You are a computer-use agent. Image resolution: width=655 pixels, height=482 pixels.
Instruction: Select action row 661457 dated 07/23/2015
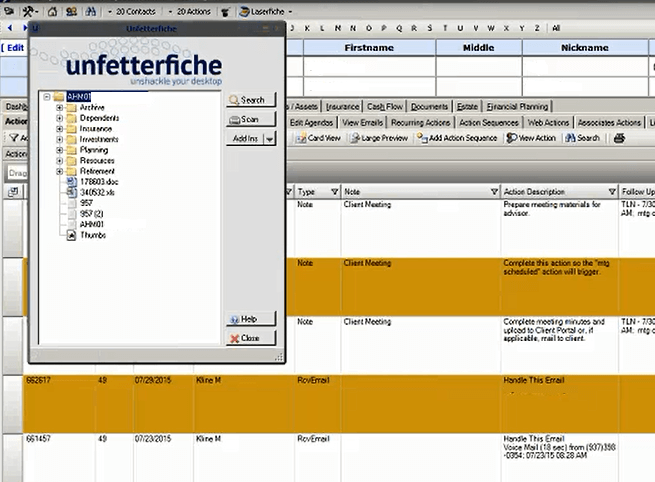339,458
